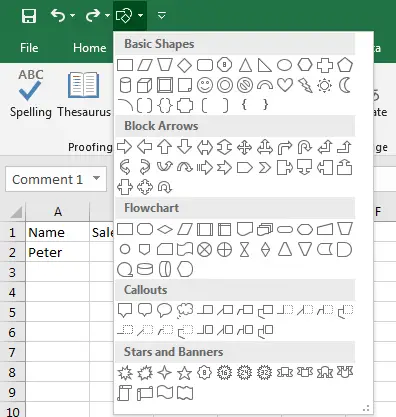
Task: Select the 5-Point Star shape
Action: pos(184,373)
